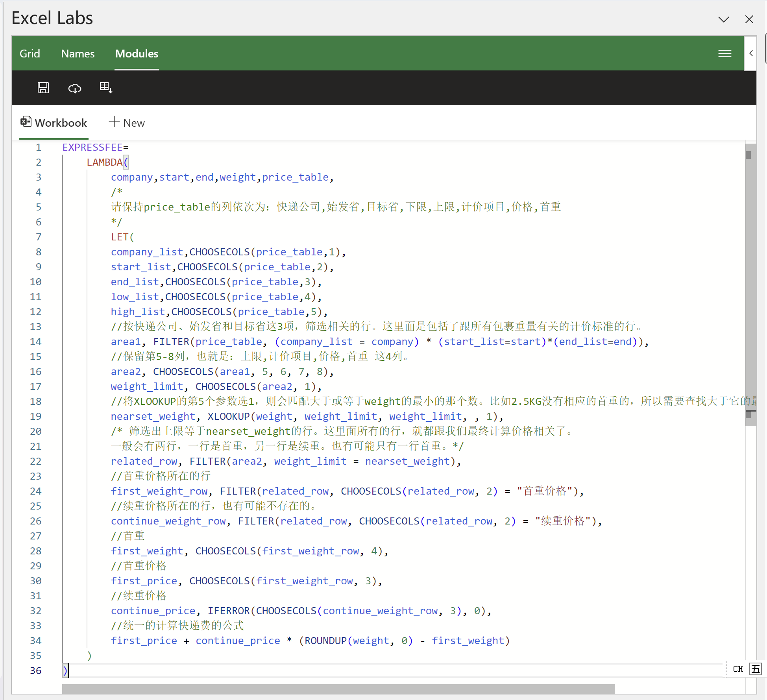
Task: Switch to the Names tab
Action: click(78, 54)
